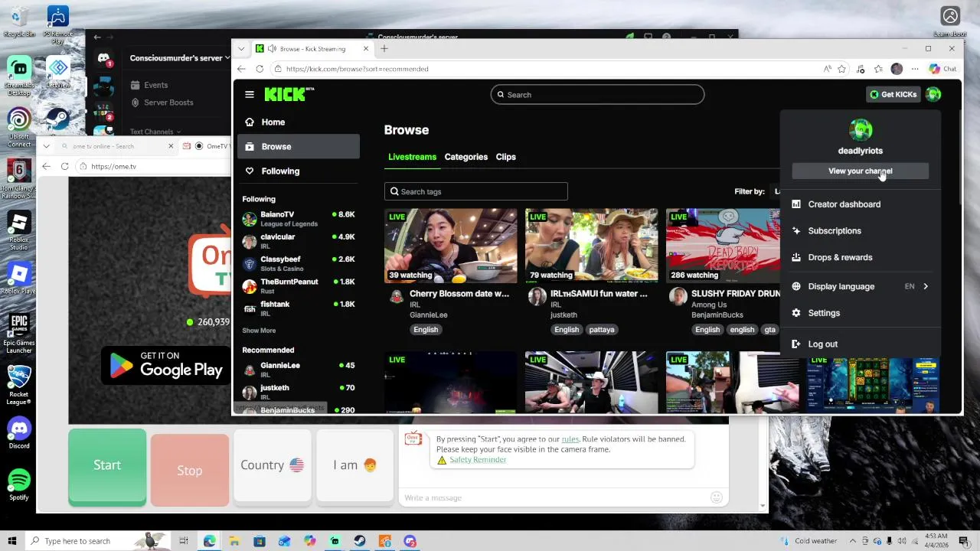The height and width of the screenshot is (551, 980).
Task: Open Edge profile picture button
Action: (897, 69)
